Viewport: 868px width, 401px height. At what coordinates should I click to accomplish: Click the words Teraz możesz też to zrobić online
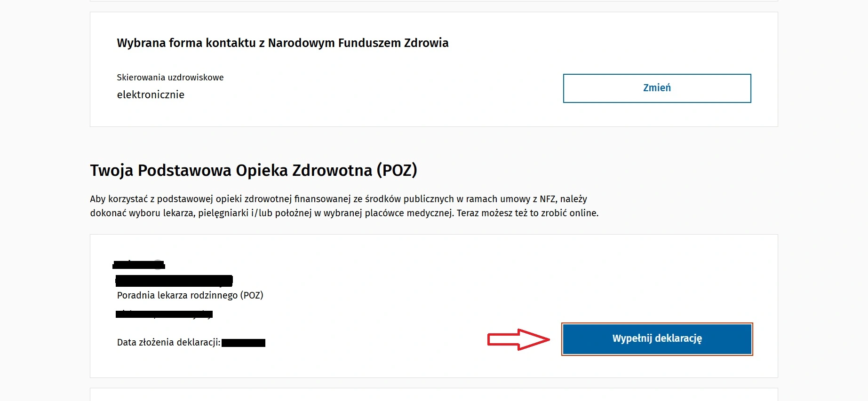coord(527,213)
